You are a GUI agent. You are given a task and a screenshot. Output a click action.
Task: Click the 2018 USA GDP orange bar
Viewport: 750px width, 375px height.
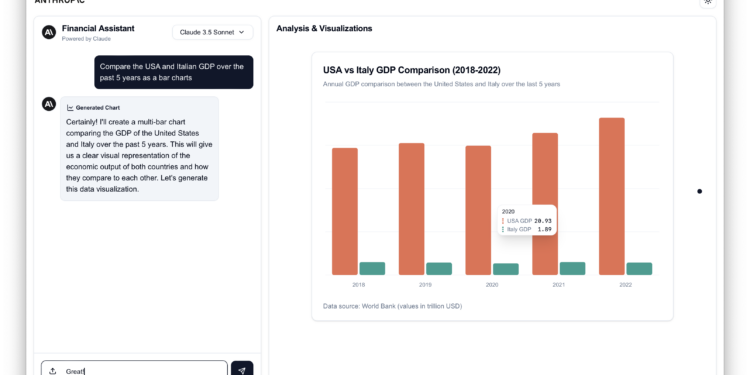(x=345, y=211)
